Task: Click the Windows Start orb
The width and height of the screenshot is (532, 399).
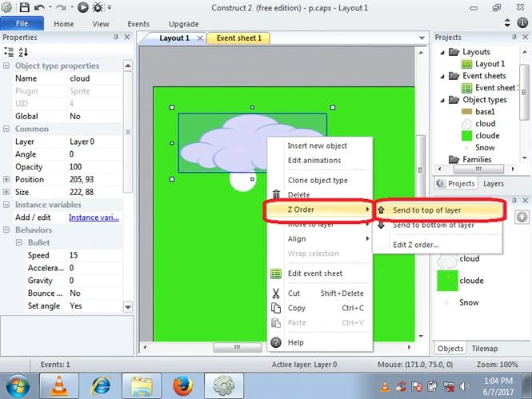Action: click(x=18, y=386)
